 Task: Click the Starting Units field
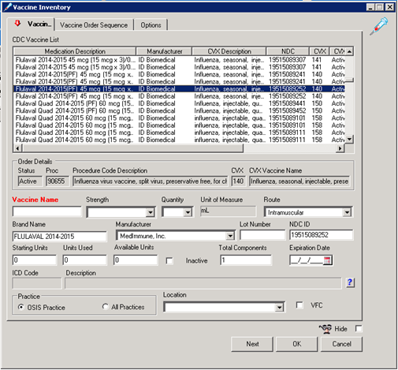[x=34, y=260]
